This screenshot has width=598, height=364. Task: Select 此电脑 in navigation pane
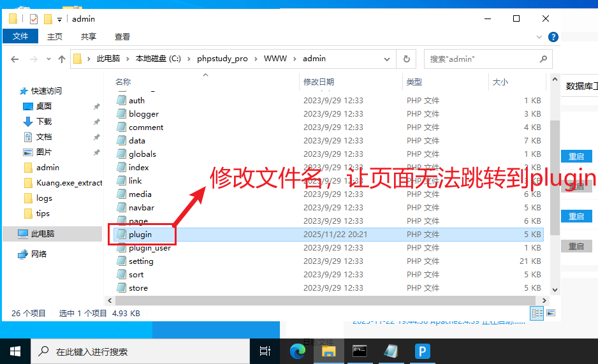pos(43,234)
